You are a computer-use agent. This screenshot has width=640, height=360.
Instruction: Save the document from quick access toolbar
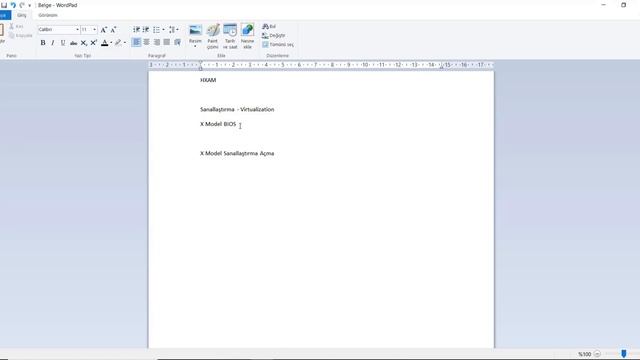point(4,5)
